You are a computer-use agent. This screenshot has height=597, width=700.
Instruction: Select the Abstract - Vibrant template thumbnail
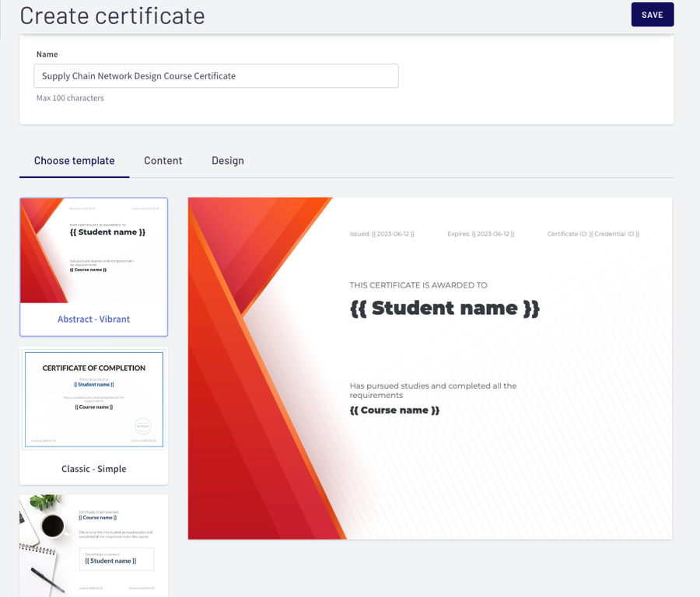click(93, 250)
